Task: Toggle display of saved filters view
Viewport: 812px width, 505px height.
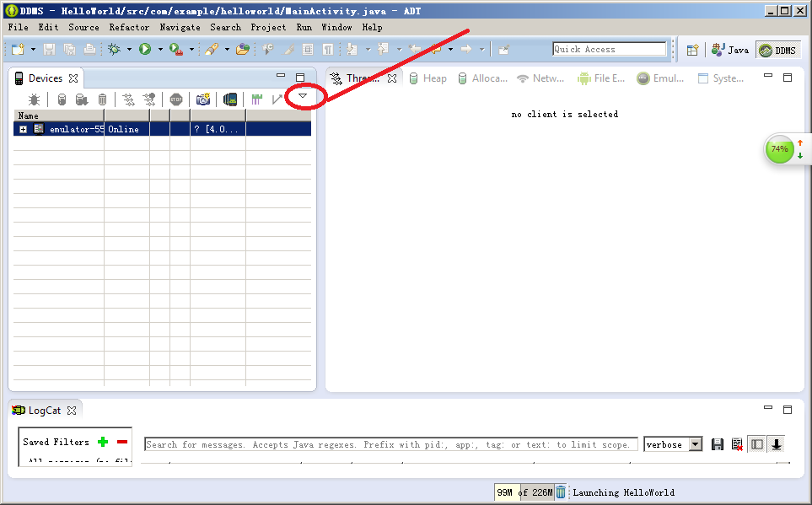Action: point(756,444)
